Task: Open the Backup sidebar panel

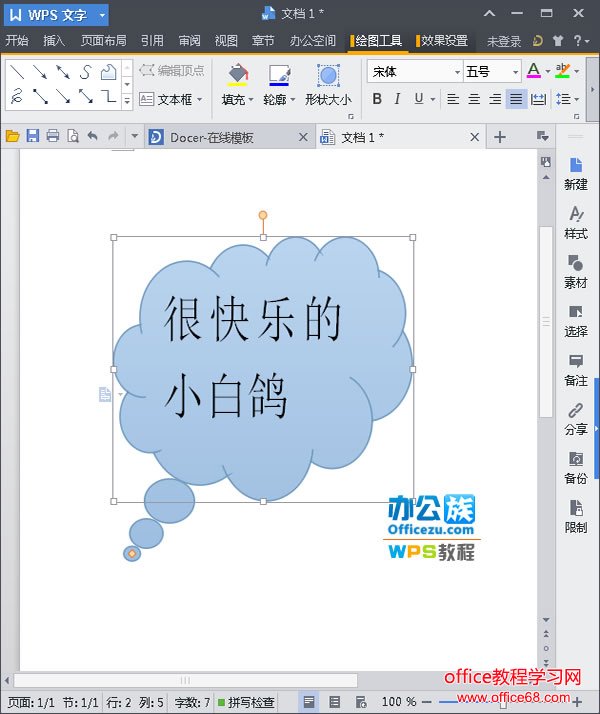Action: (x=576, y=468)
